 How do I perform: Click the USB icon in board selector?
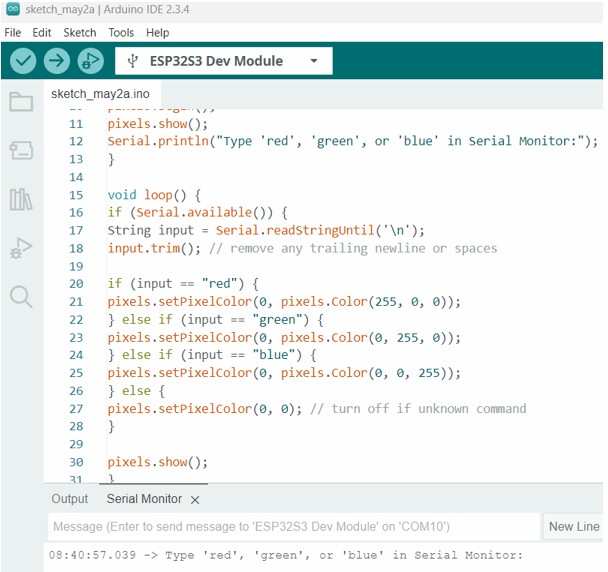[133, 61]
